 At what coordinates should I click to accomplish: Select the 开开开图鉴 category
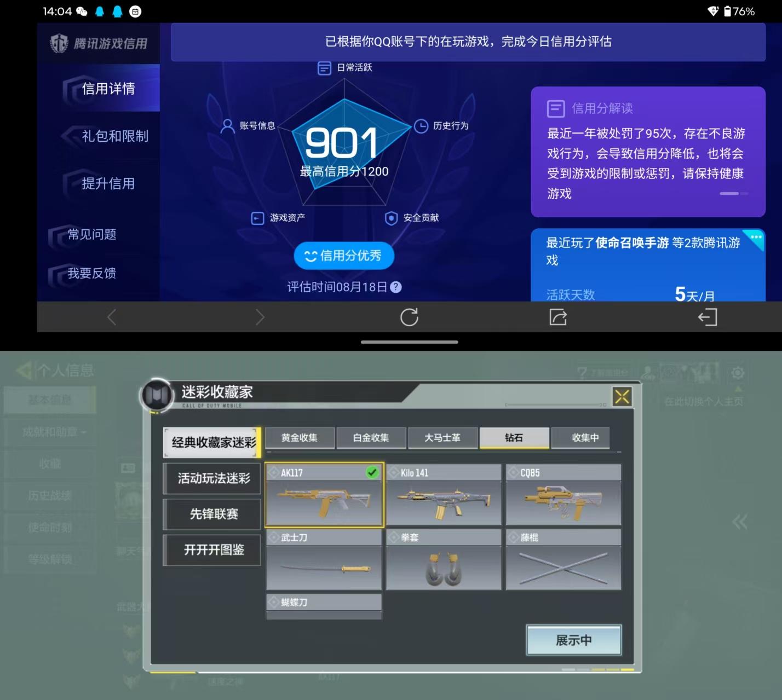pyautogui.click(x=212, y=550)
